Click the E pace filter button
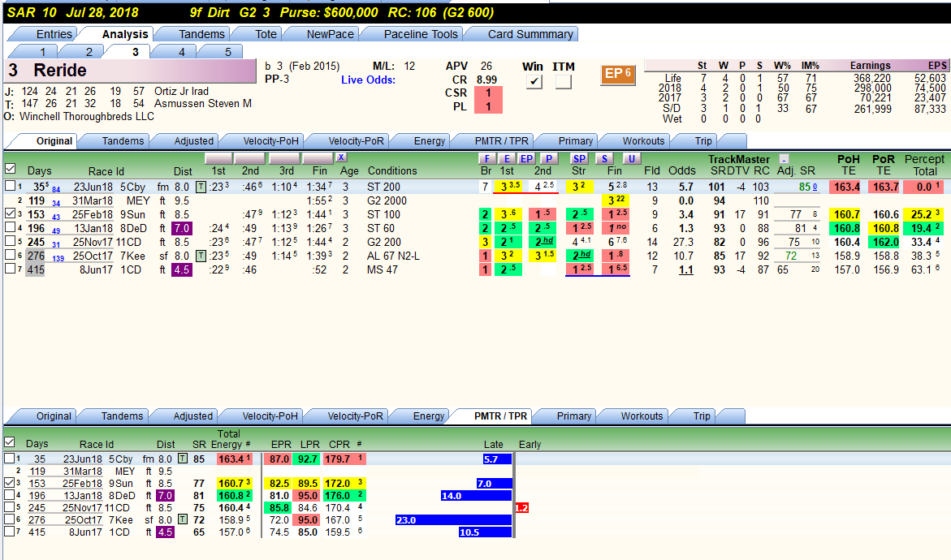 507,159
